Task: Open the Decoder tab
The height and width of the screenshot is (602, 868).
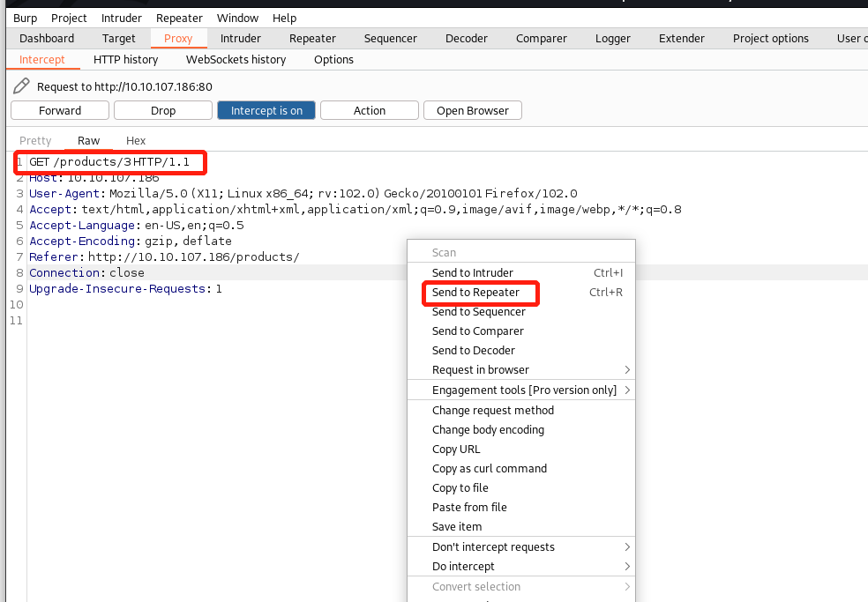Action: tap(466, 38)
